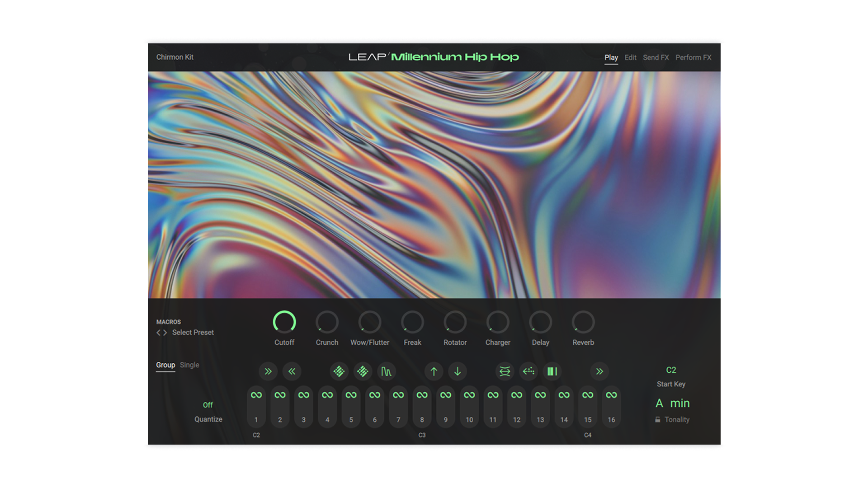
Task: Click the up arrow pitch icon
Action: [434, 371]
